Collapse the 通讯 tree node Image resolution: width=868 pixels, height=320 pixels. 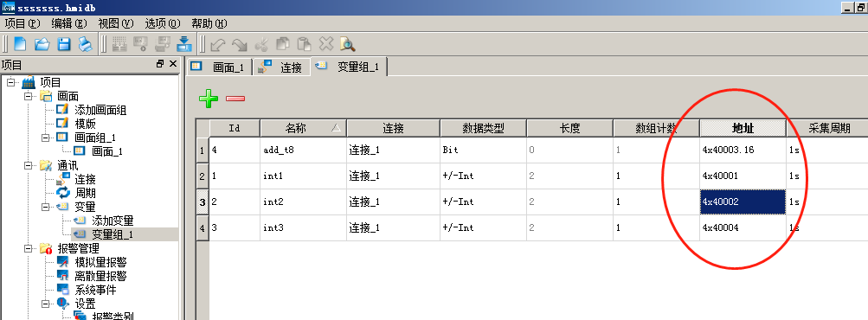(29, 165)
